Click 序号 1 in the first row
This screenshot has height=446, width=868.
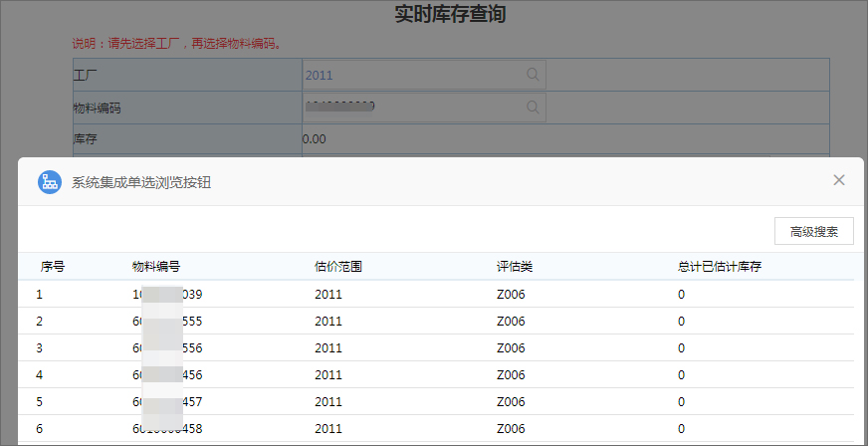coord(39,295)
